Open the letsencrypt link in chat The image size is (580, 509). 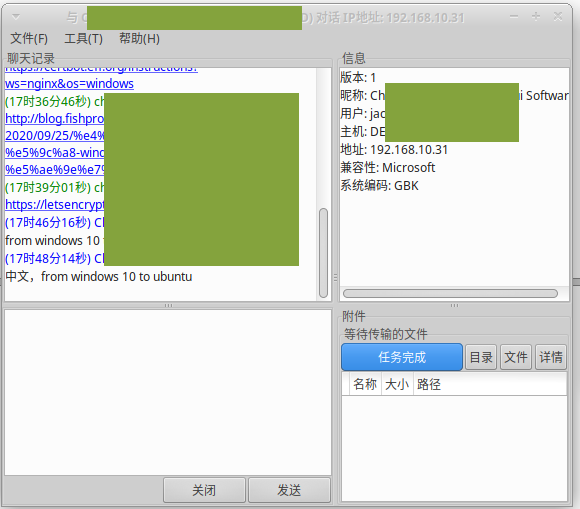tap(55, 204)
